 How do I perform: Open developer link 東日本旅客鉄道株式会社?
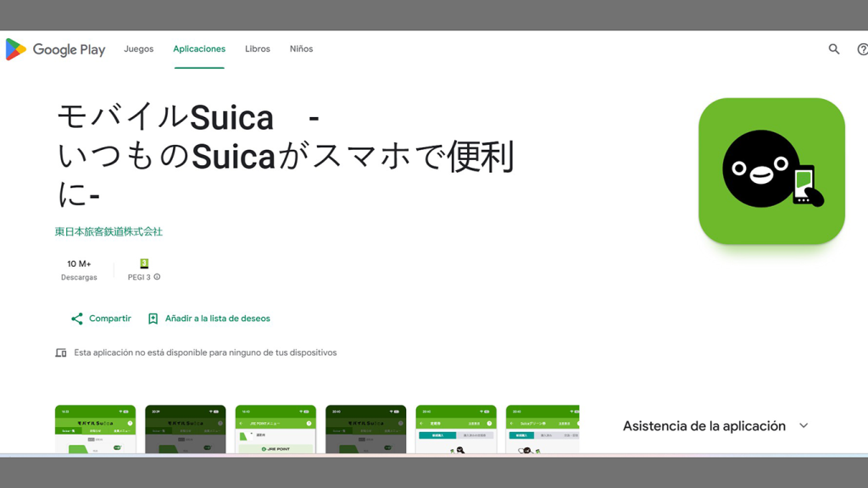pyautogui.click(x=108, y=232)
